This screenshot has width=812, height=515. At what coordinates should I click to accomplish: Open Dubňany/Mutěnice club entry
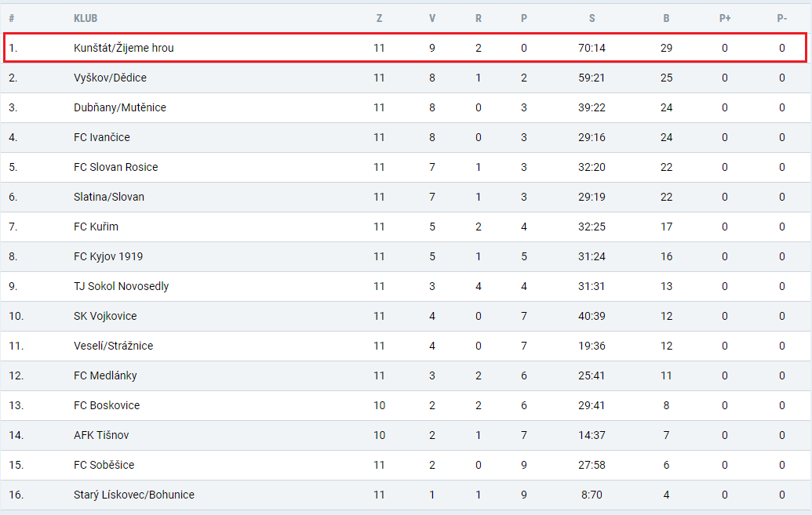119,107
